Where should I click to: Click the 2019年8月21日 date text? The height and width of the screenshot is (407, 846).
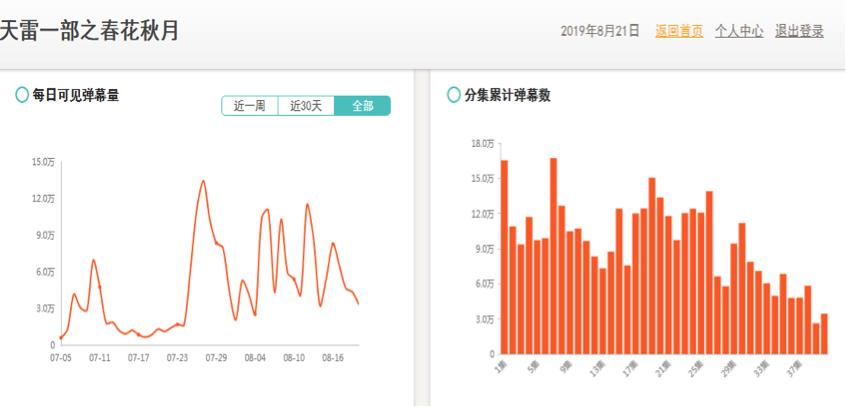pyautogui.click(x=600, y=31)
